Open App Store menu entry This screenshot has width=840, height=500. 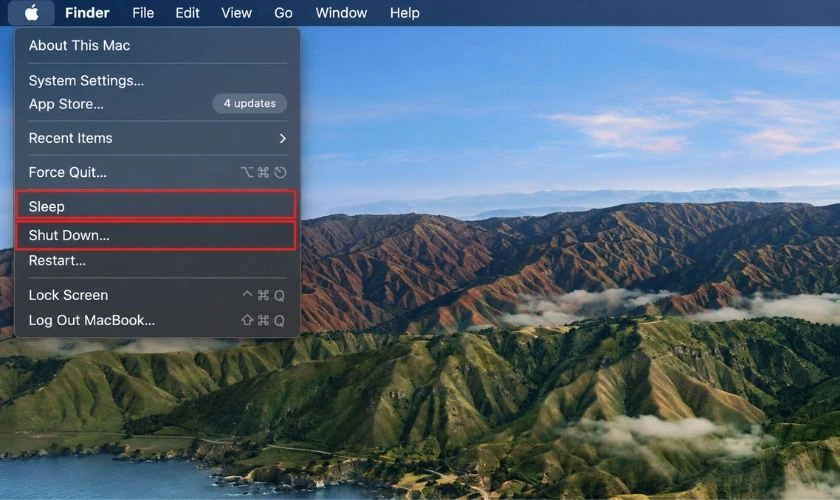[156, 104]
